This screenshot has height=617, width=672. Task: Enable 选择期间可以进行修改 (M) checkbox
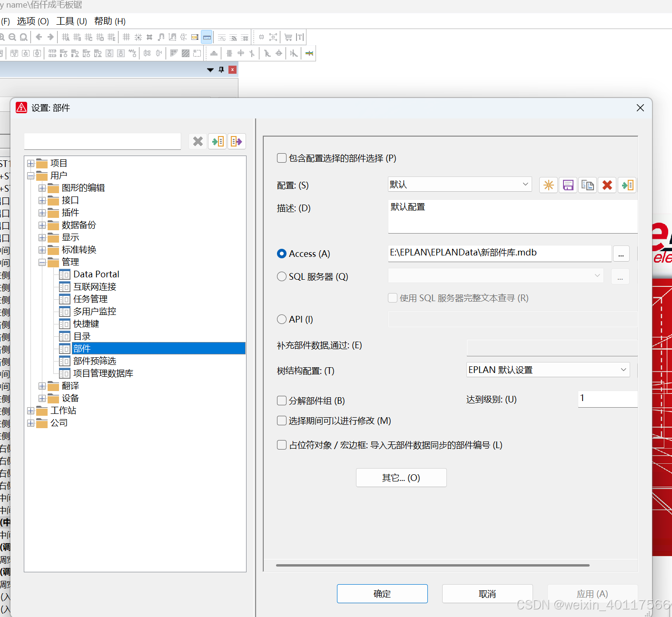tap(282, 421)
